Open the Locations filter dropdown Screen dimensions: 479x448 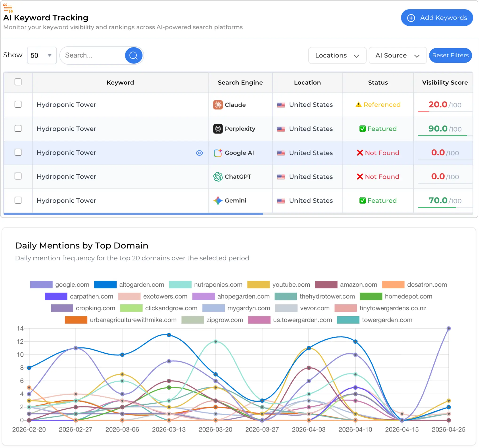click(337, 55)
